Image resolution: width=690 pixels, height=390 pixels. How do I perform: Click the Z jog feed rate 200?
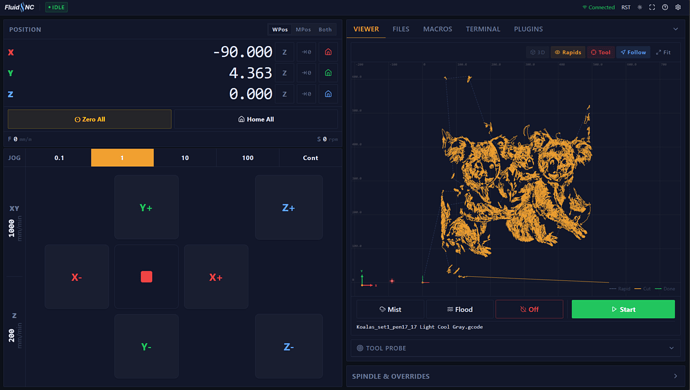pyautogui.click(x=11, y=335)
